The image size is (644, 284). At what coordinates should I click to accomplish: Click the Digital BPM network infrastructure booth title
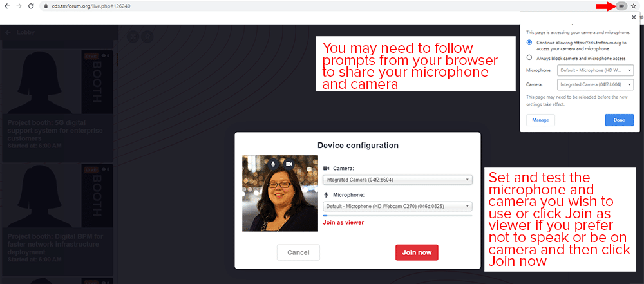click(55, 245)
